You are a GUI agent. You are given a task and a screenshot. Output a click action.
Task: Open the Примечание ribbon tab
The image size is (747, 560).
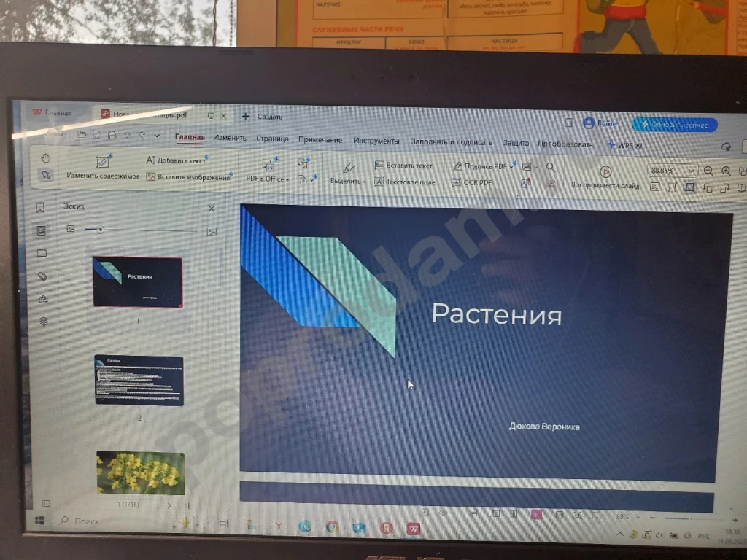tap(320, 139)
